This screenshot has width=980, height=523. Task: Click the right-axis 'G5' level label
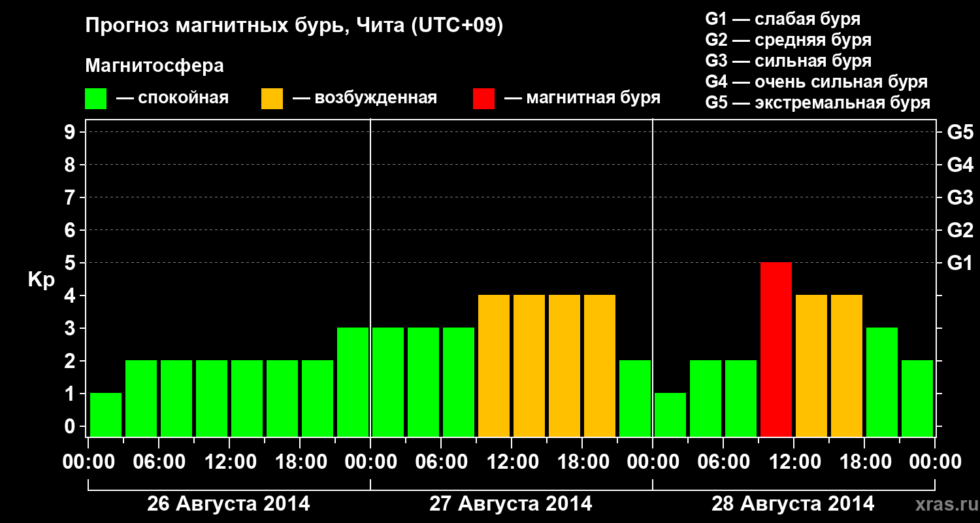click(x=960, y=132)
